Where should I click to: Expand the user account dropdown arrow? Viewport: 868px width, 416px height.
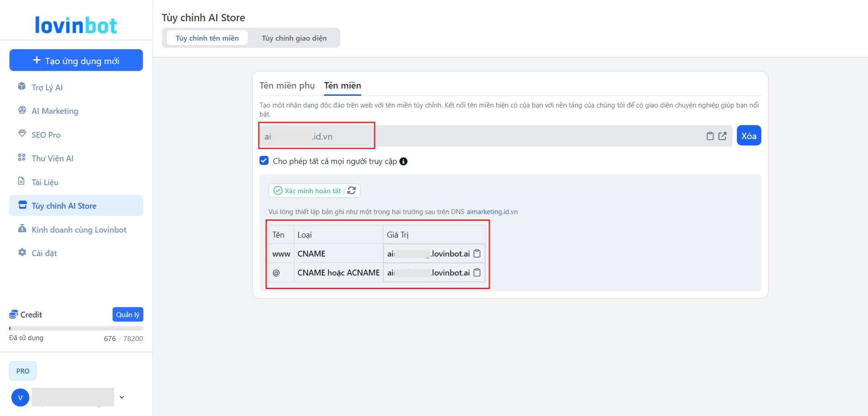pos(122,397)
